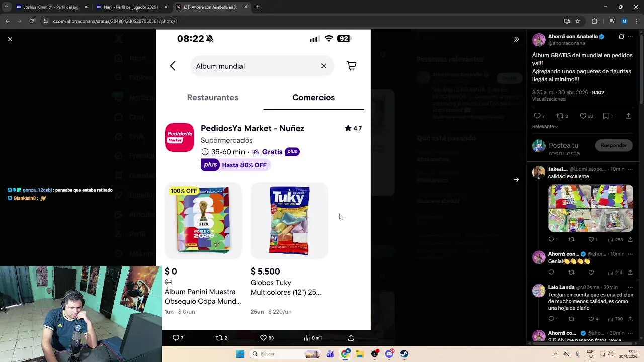Select the Restaurantes tab in the image

[213, 98]
